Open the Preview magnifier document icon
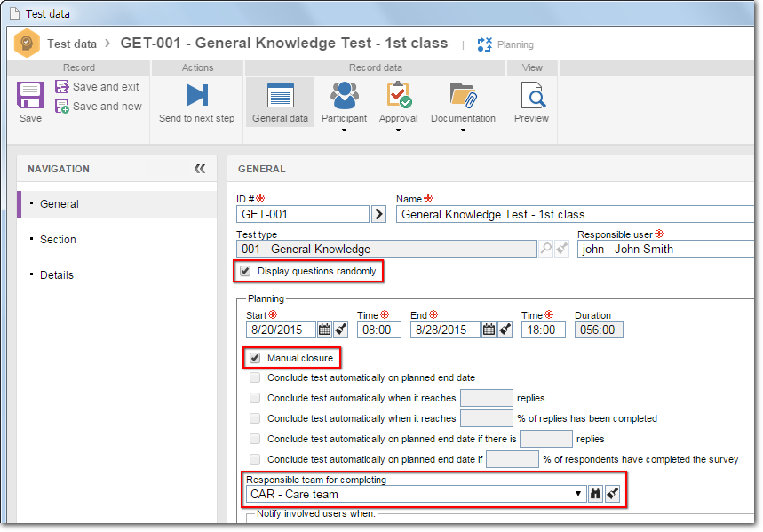Viewport: 763px width, 532px height. 532,94
